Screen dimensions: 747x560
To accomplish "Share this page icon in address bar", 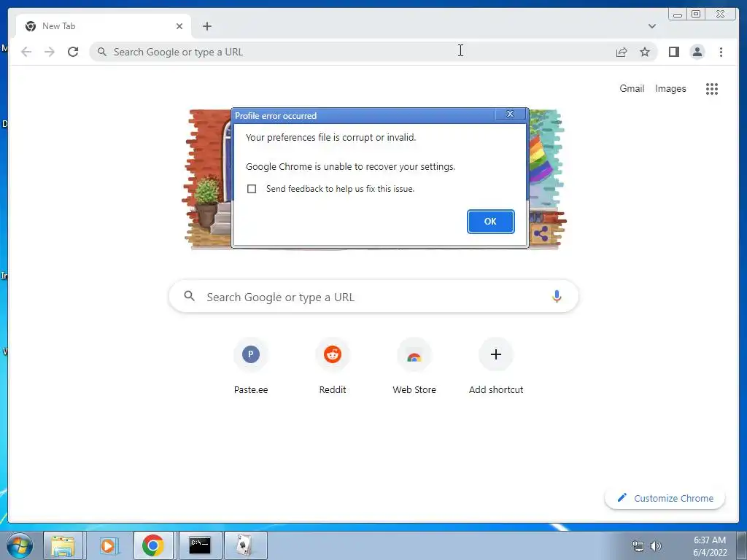I will pyautogui.click(x=622, y=52).
